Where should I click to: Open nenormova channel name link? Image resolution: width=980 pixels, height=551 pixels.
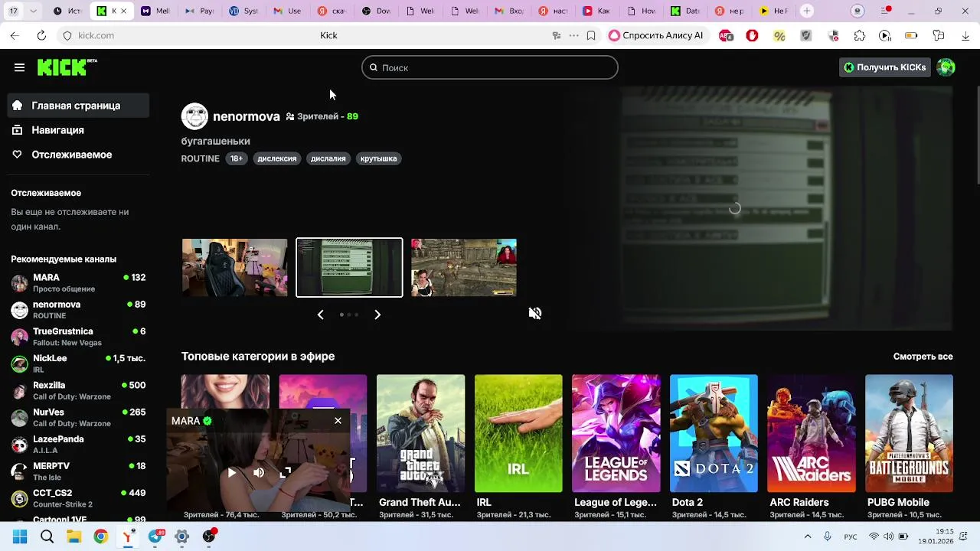(x=246, y=116)
